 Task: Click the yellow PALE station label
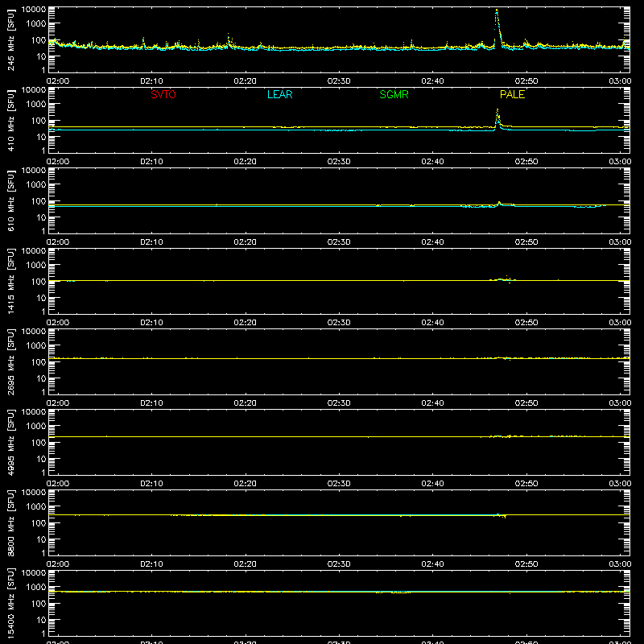click(512, 94)
